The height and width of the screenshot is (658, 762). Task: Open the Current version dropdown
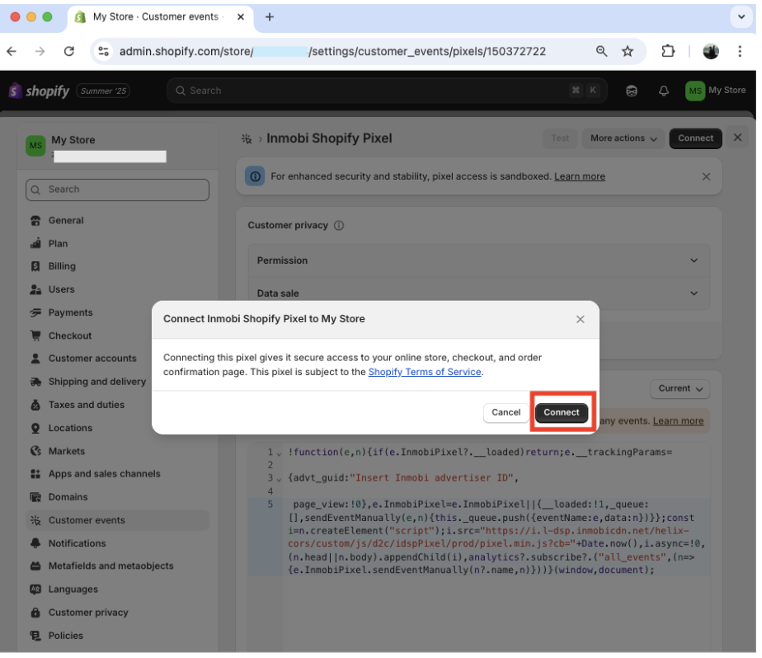(680, 389)
